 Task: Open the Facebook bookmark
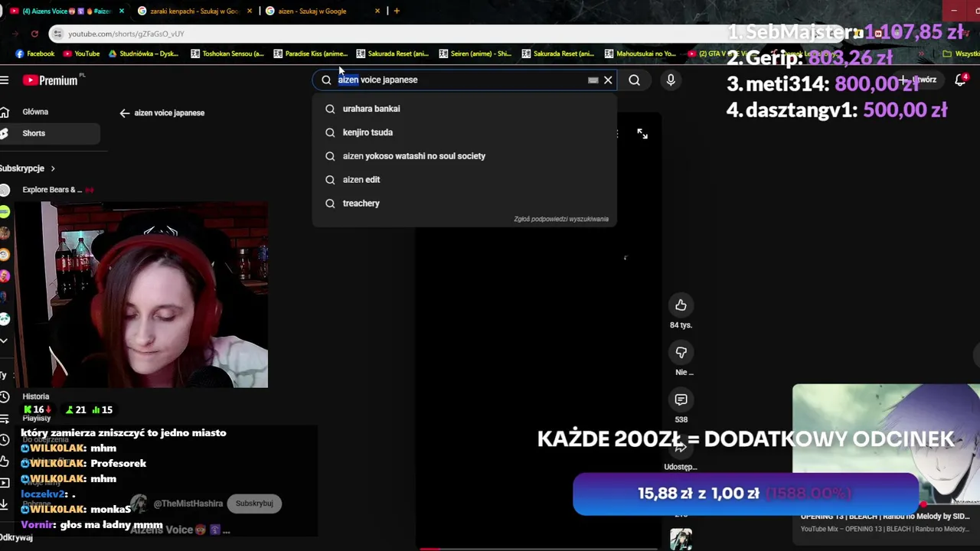click(x=34, y=54)
